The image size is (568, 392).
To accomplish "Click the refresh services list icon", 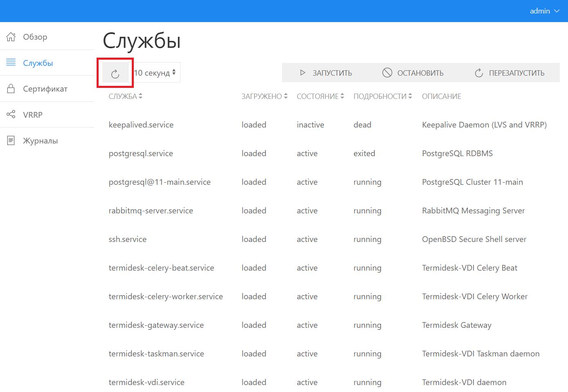I will 115,74.
